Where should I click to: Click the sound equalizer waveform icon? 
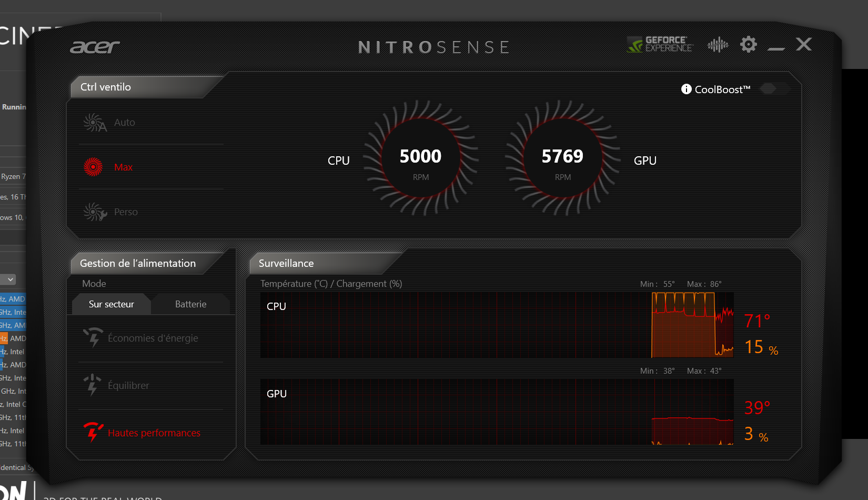(x=718, y=45)
